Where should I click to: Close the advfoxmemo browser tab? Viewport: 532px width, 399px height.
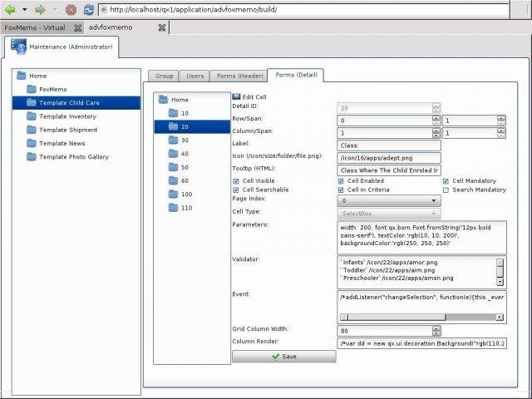[162, 27]
